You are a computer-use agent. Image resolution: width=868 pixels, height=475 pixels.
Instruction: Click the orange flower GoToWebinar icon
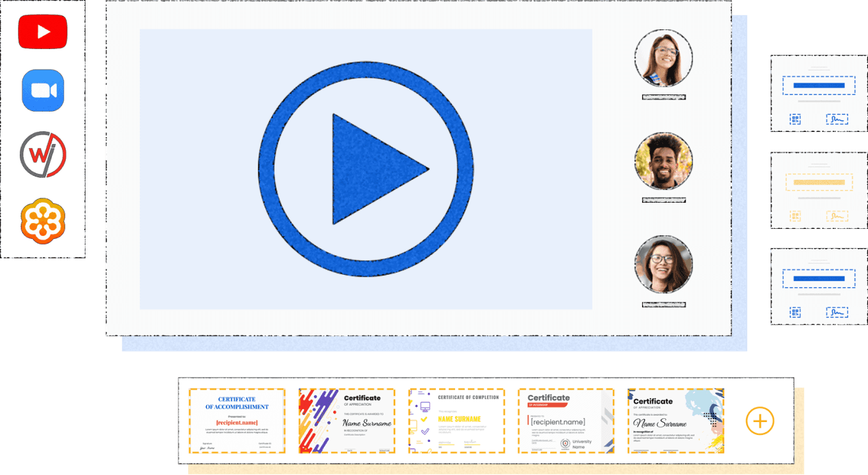[43, 221]
